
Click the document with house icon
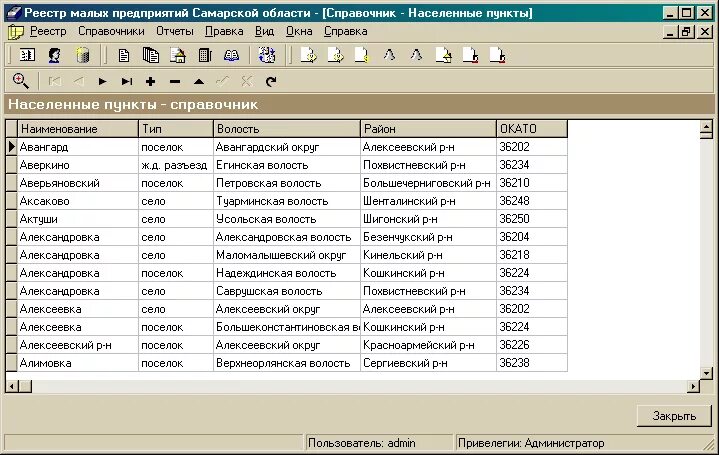178,55
